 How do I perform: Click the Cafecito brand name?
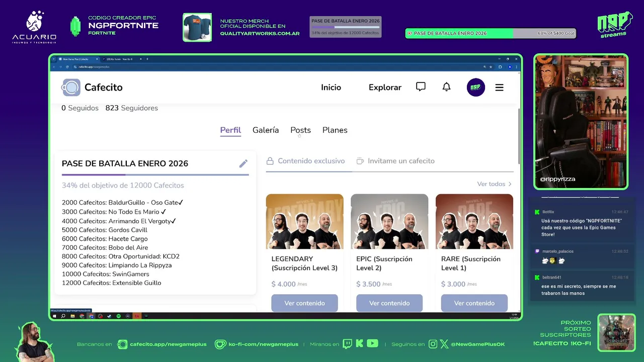[x=103, y=87]
